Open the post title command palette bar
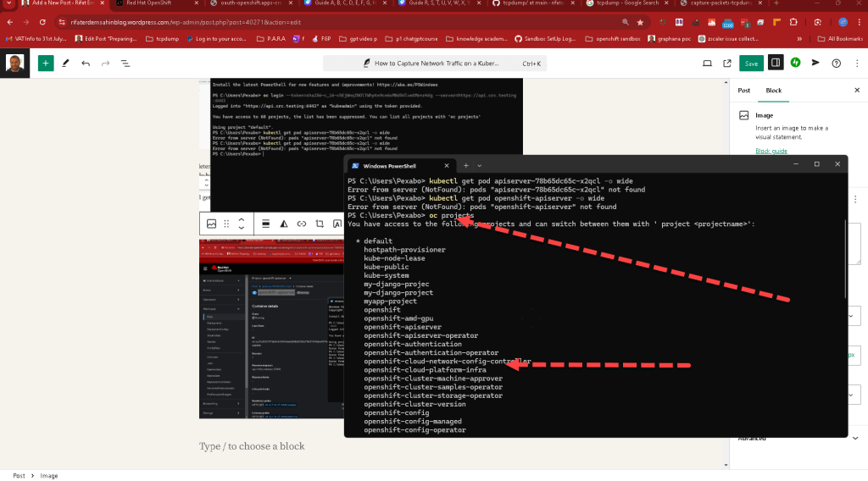 (x=435, y=64)
